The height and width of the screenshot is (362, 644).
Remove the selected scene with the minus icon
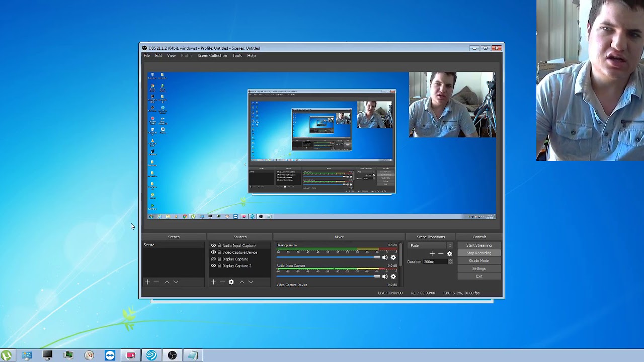click(x=156, y=282)
